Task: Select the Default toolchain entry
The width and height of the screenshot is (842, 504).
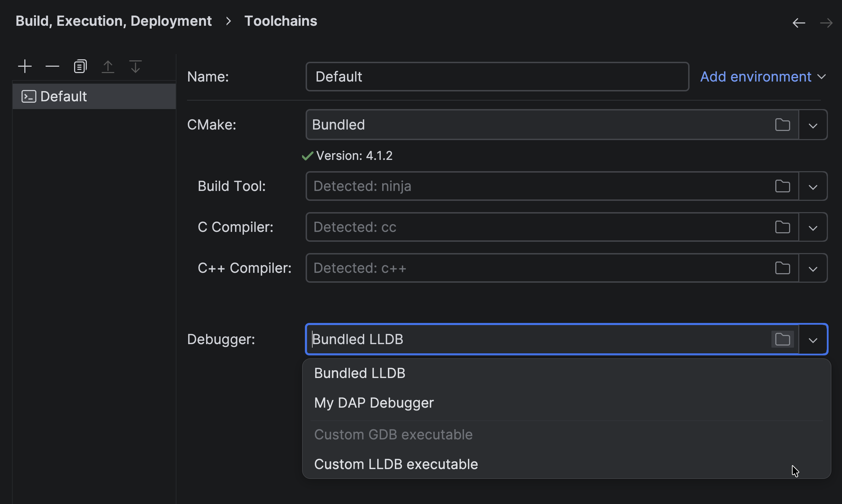Action: pyautogui.click(x=64, y=96)
